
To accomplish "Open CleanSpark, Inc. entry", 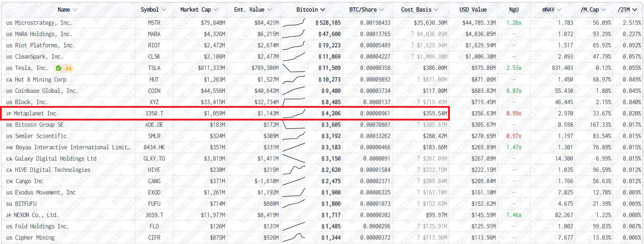I will (39, 56).
